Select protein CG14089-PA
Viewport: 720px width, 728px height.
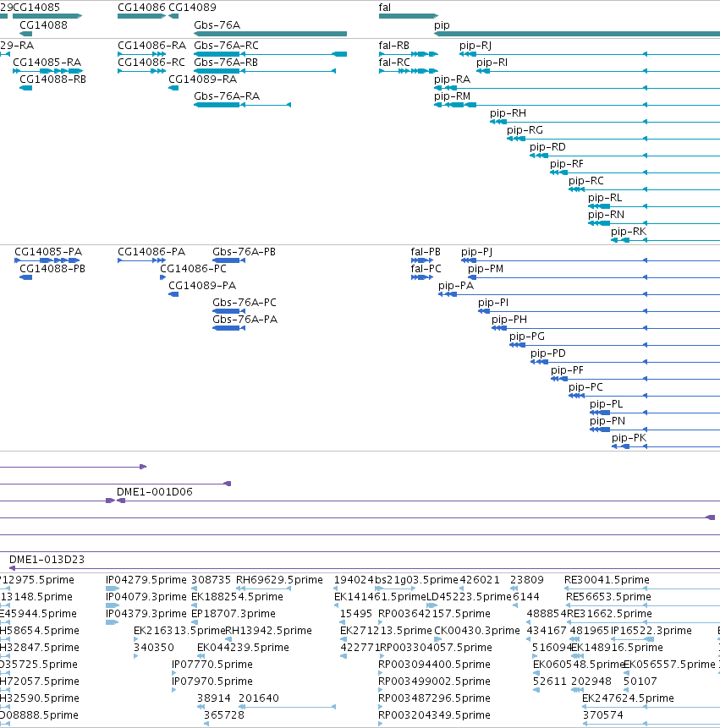[x=173, y=294]
